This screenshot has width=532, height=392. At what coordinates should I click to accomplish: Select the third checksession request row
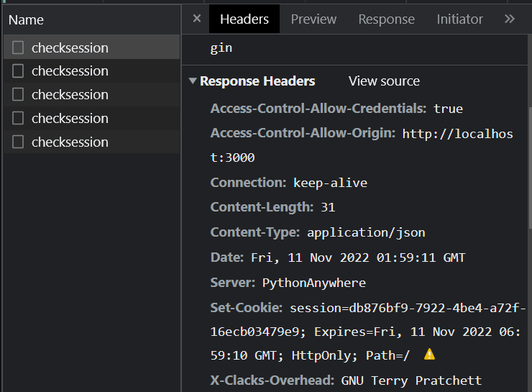[91, 94]
